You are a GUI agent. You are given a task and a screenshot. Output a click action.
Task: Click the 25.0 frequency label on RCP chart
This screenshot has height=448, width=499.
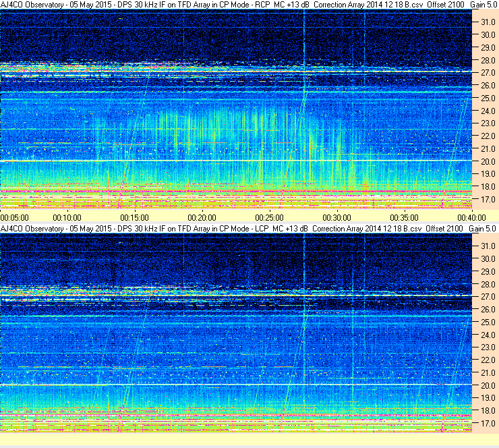(x=488, y=98)
